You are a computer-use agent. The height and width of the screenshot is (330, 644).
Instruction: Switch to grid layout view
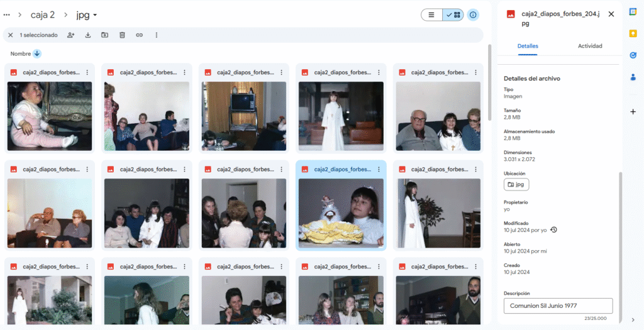(x=453, y=15)
